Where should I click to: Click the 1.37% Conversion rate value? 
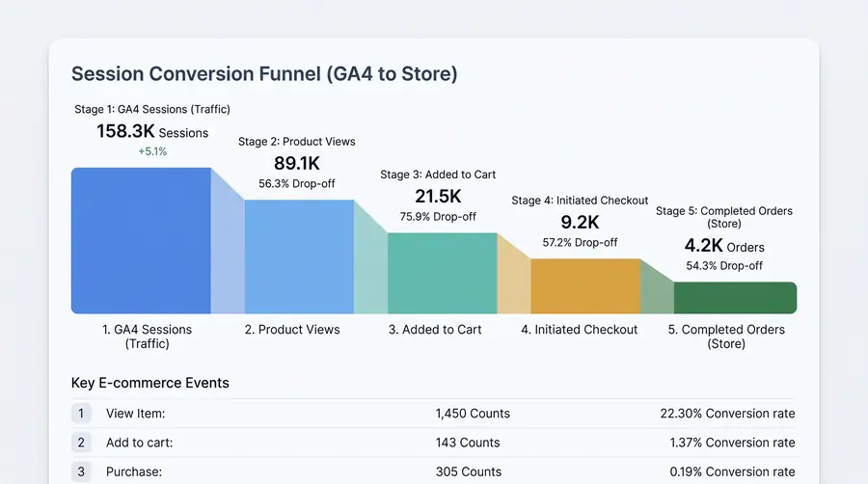732,443
